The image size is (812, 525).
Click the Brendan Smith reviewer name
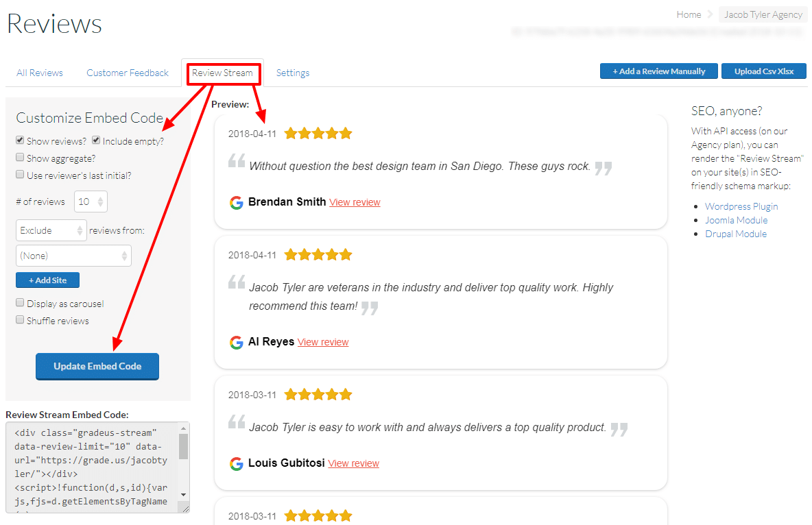287,202
